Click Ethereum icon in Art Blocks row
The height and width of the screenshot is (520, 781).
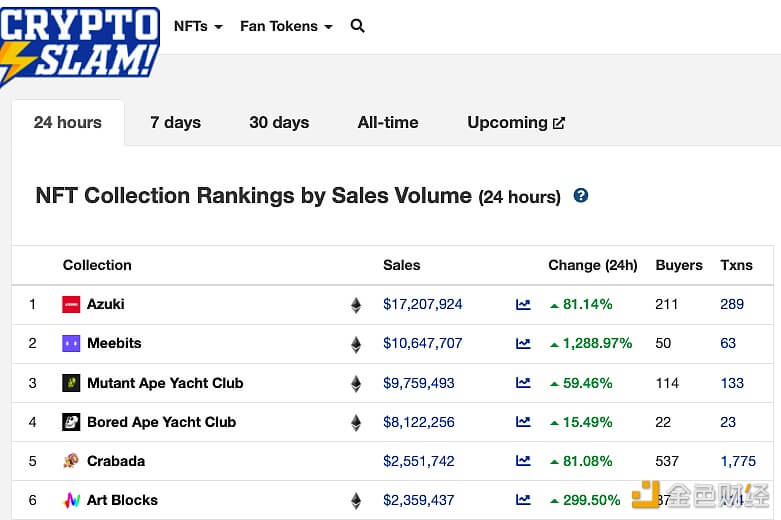coord(356,501)
